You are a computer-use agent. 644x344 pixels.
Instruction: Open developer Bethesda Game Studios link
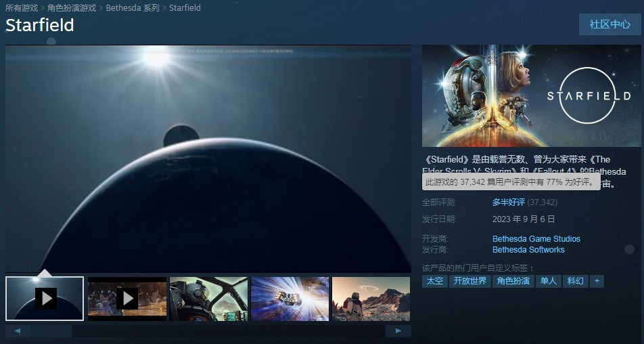point(536,239)
